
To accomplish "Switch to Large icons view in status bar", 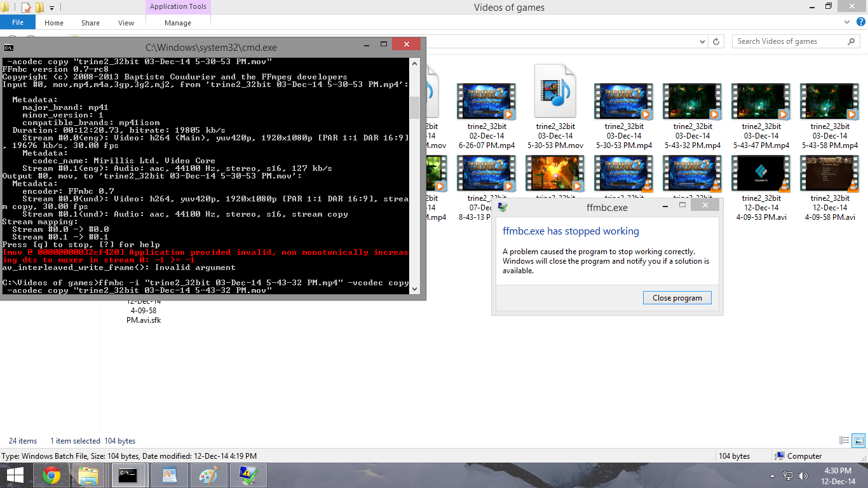I will (858, 440).
